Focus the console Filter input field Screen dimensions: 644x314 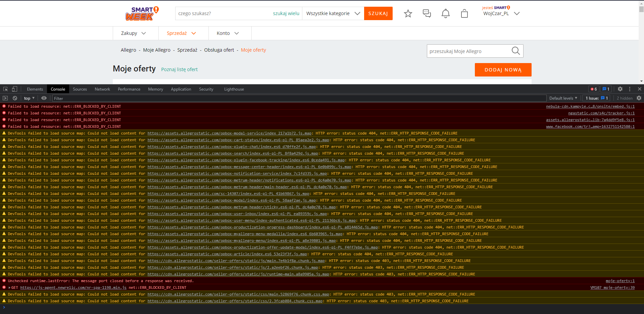coord(299,98)
